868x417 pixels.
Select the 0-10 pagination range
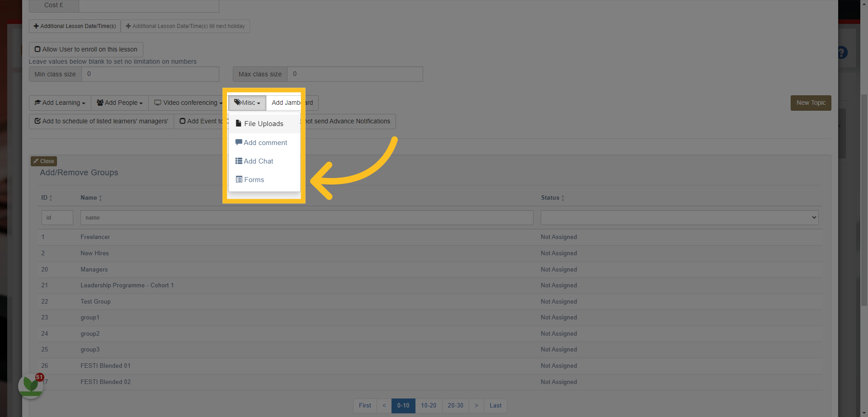(403, 406)
